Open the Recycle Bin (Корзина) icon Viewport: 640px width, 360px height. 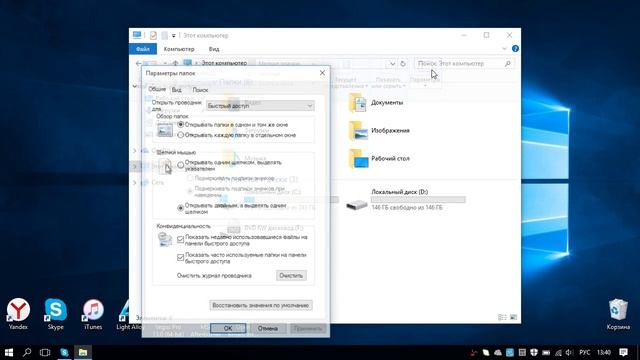pos(618,310)
